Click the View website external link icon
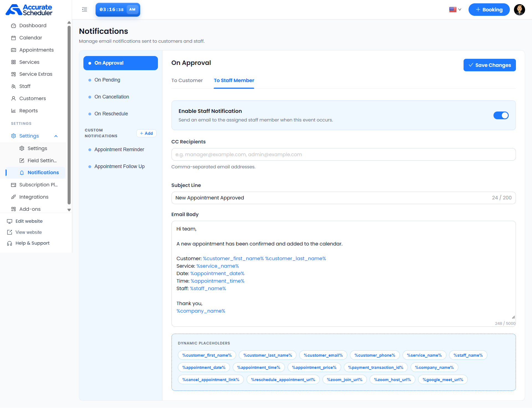The height and width of the screenshot is (408, 532). 9,232
